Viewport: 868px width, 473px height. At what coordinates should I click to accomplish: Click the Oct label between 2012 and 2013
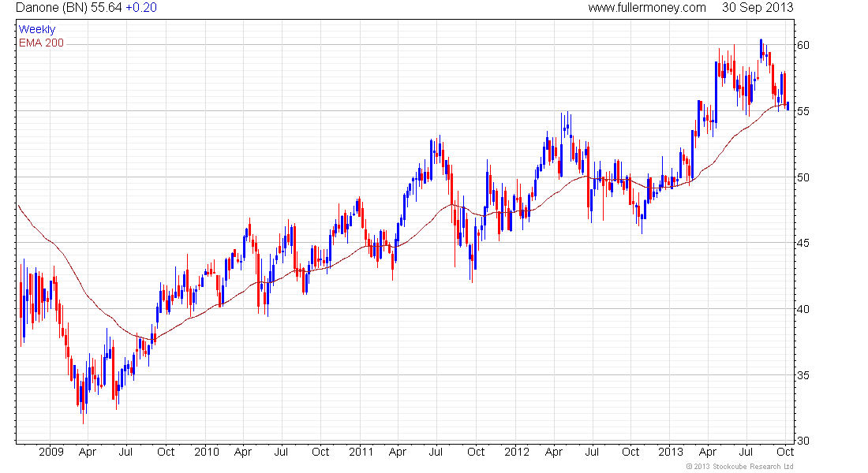630,452
